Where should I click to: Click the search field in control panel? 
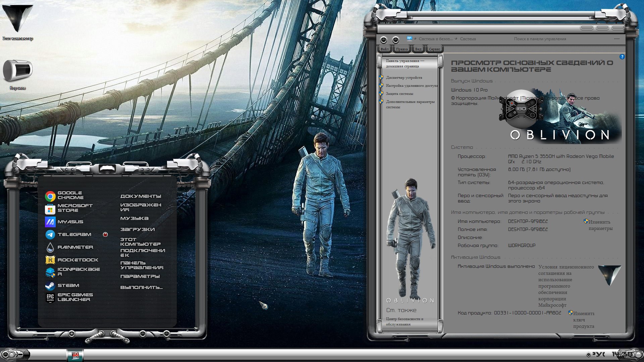click(540, 39)
